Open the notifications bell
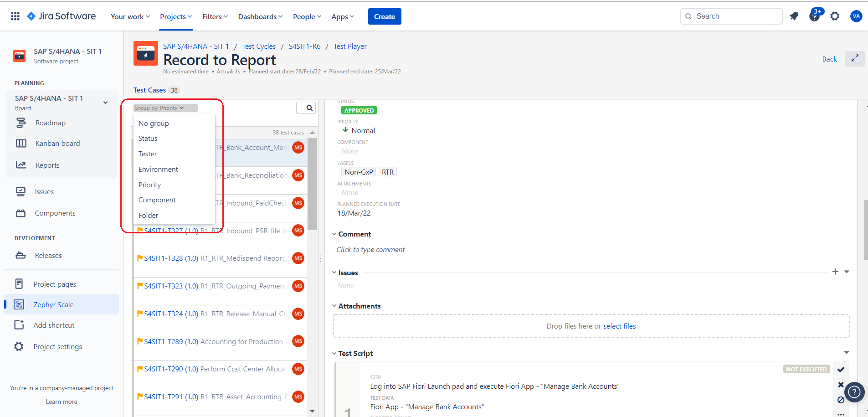Image resolution: width=868 pixels, height=417 pixels. point(794,16)
